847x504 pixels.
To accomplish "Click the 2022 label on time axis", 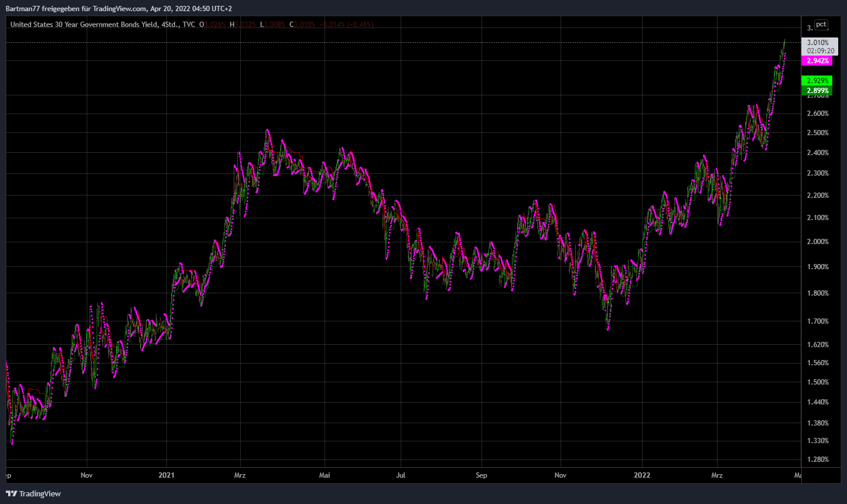I will click(x=642, y=475).
